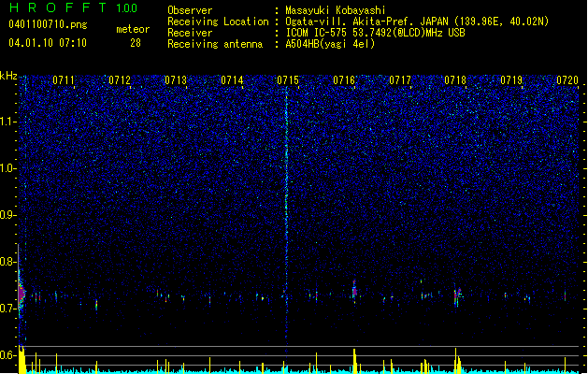
Task: Click the 0712 time marker
Action: 120,80
